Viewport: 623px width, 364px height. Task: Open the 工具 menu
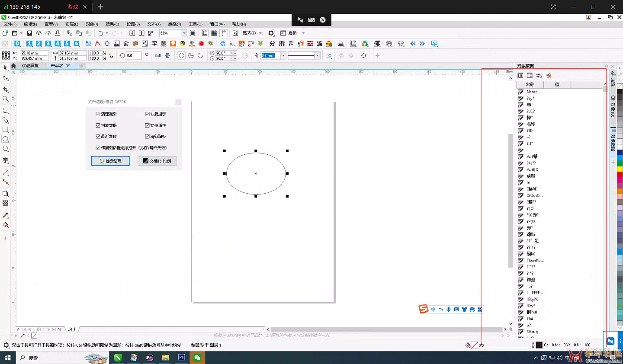point(195,24)
